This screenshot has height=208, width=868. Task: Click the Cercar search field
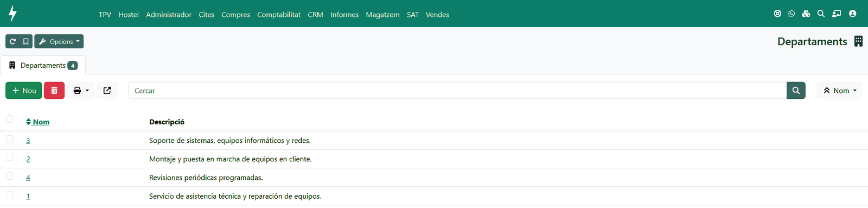(457, 91)
